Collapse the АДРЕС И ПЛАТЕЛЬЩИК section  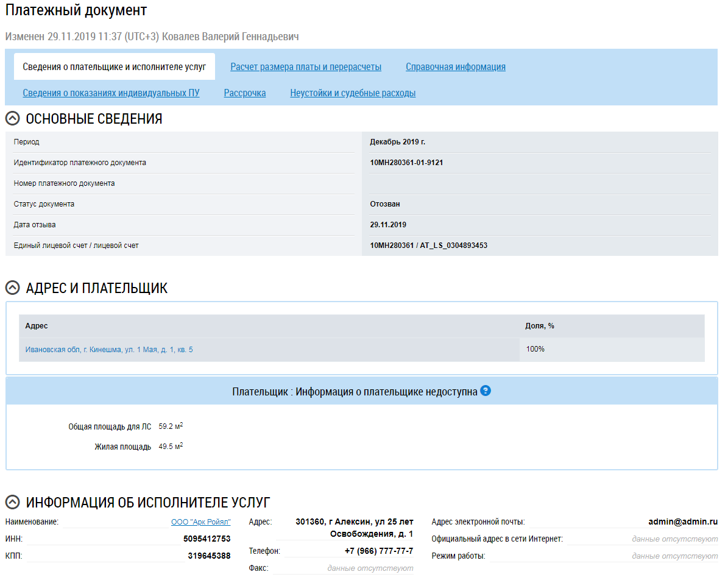click(12, 288)
